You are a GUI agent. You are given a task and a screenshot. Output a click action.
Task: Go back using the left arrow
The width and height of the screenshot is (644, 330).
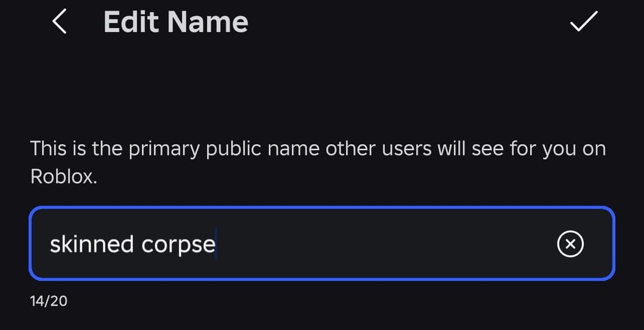[x=58, y=22]
